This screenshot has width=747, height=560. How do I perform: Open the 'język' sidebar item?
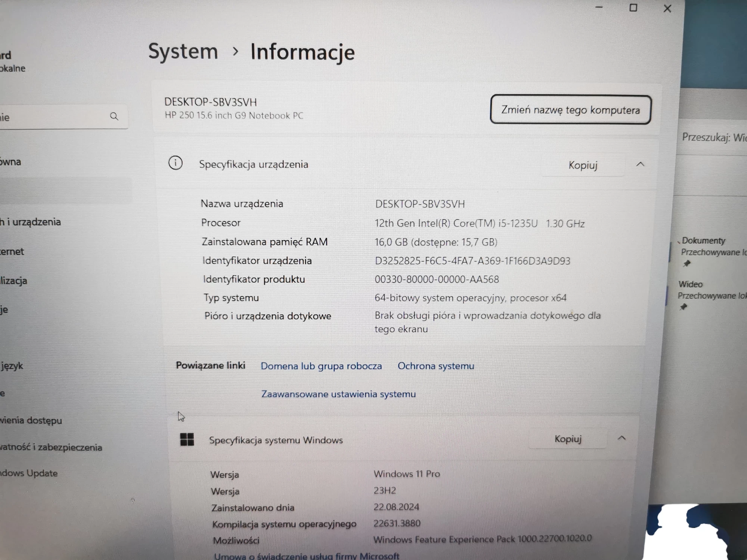12,366
